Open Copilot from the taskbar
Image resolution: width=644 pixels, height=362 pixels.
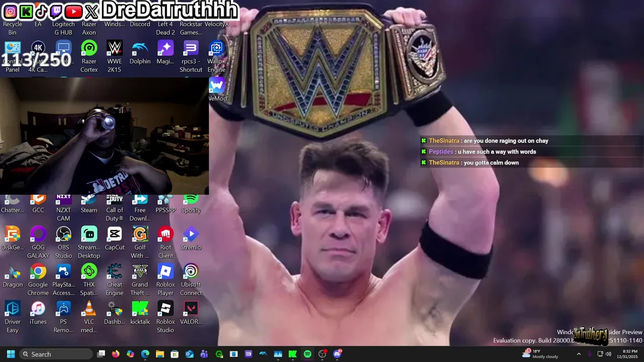click(x=130, y=354)
